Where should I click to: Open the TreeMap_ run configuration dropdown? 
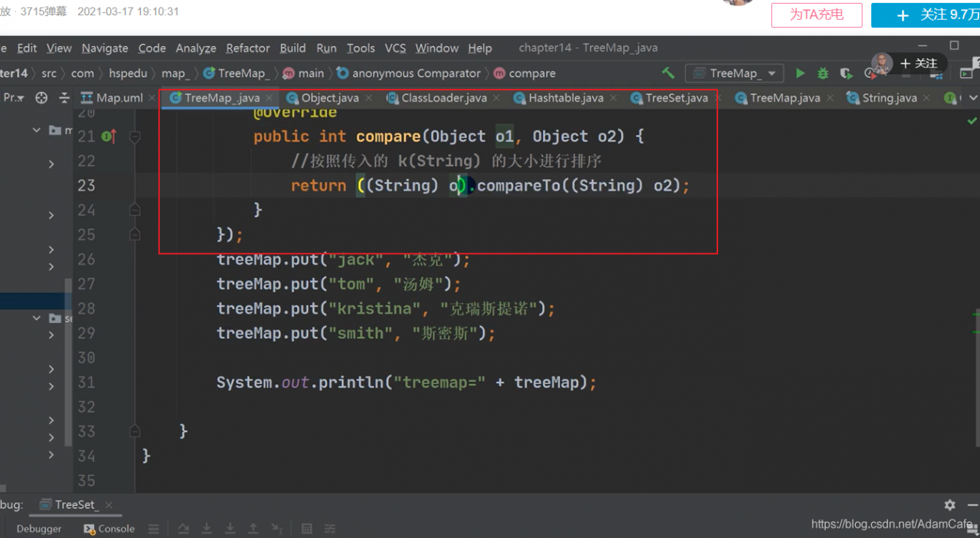coord(733,73)
